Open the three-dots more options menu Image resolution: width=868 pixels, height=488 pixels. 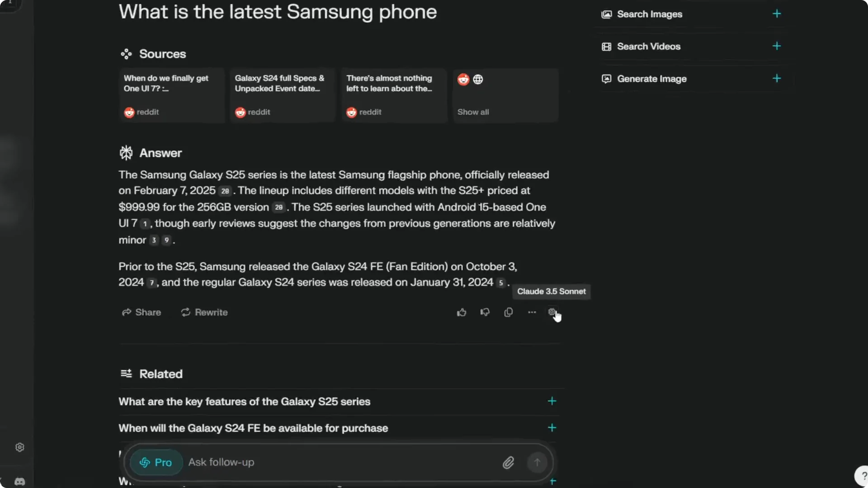pyautogui.click(x=532, y=312)
